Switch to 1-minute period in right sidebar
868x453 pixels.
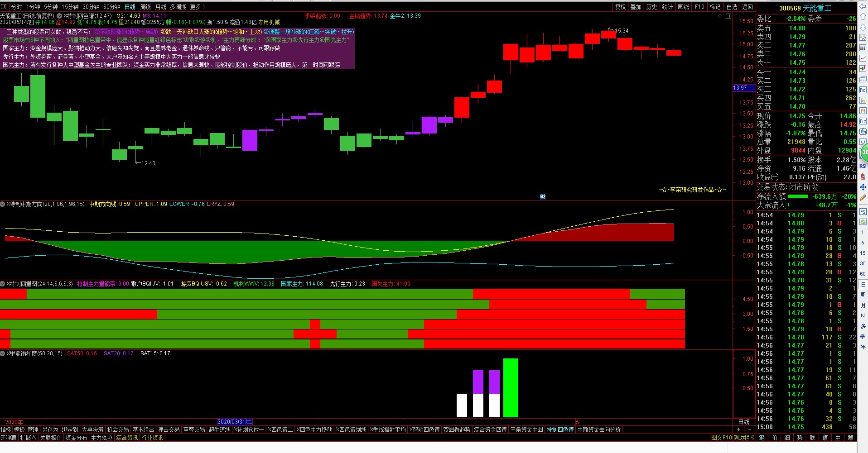click(863, 232)
